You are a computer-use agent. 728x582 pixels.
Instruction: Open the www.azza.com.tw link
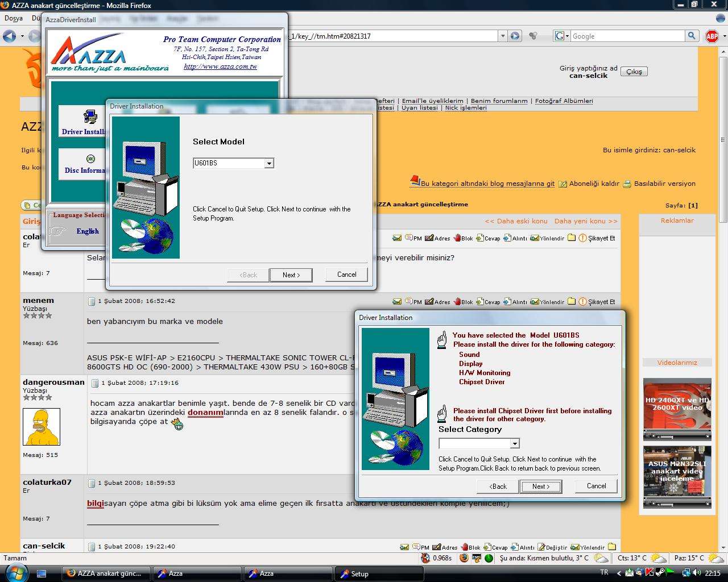coord(220,66)
